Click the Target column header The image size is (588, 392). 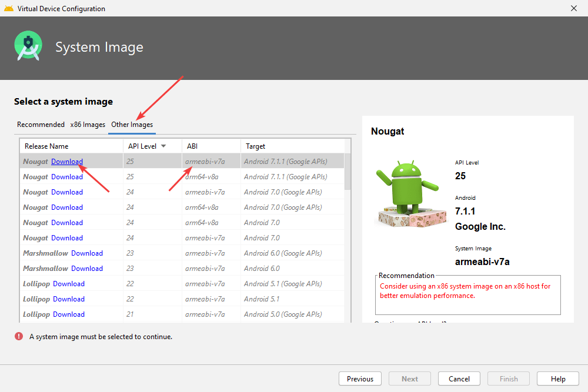[255, 146]
